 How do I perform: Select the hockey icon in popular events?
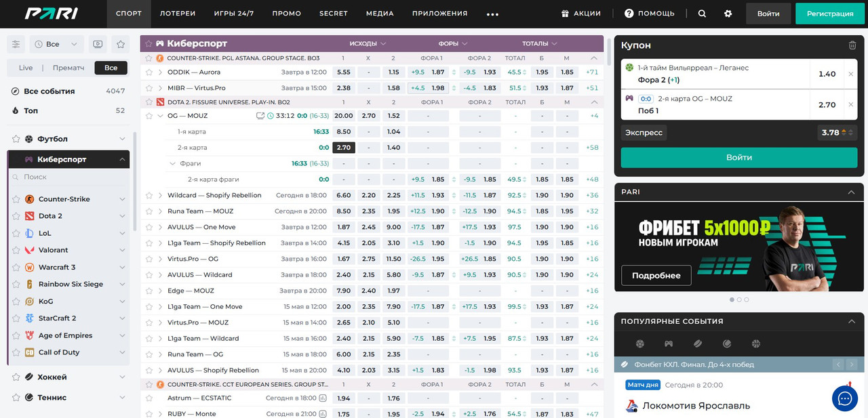click(698, 344)
